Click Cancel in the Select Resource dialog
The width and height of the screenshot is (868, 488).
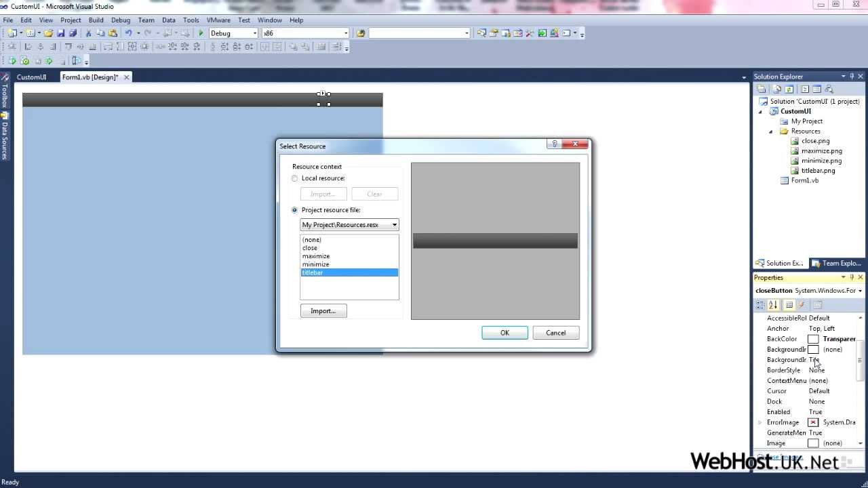[x=555, y=333]
